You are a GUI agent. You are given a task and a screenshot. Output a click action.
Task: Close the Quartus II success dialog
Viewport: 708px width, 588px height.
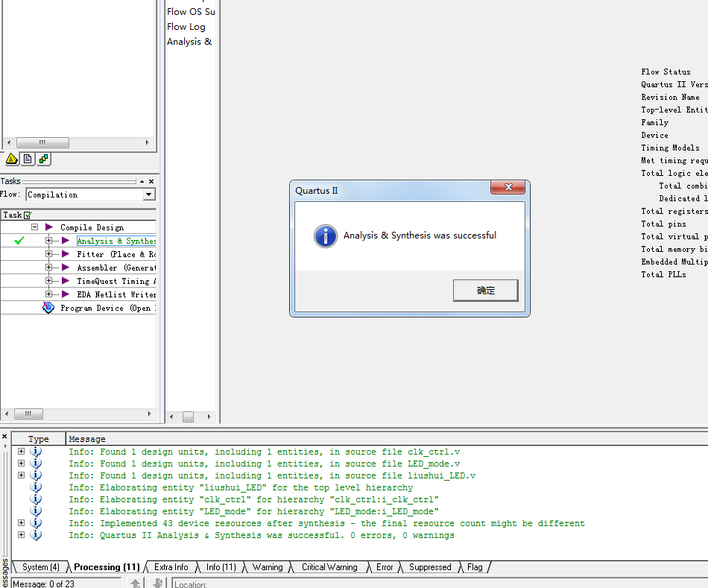508,187
